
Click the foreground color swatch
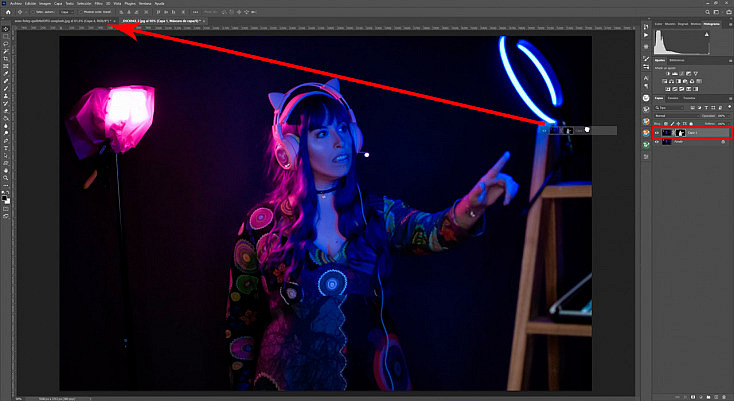tap(4, 197)
